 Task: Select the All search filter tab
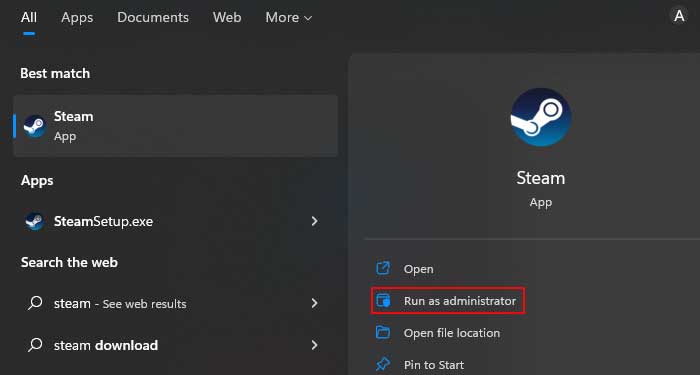click(x=29, y=17)
